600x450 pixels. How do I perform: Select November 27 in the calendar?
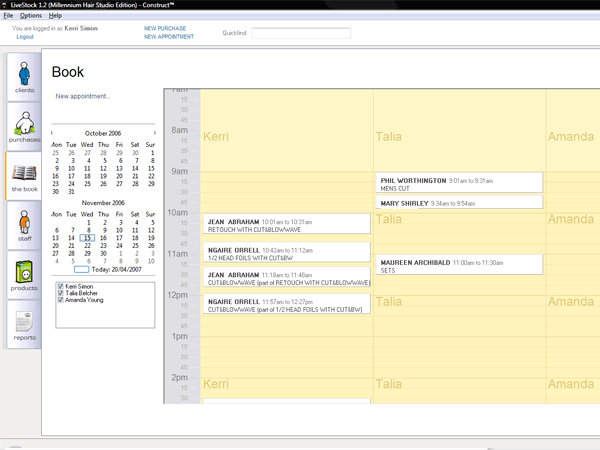[x=55, y=253]
